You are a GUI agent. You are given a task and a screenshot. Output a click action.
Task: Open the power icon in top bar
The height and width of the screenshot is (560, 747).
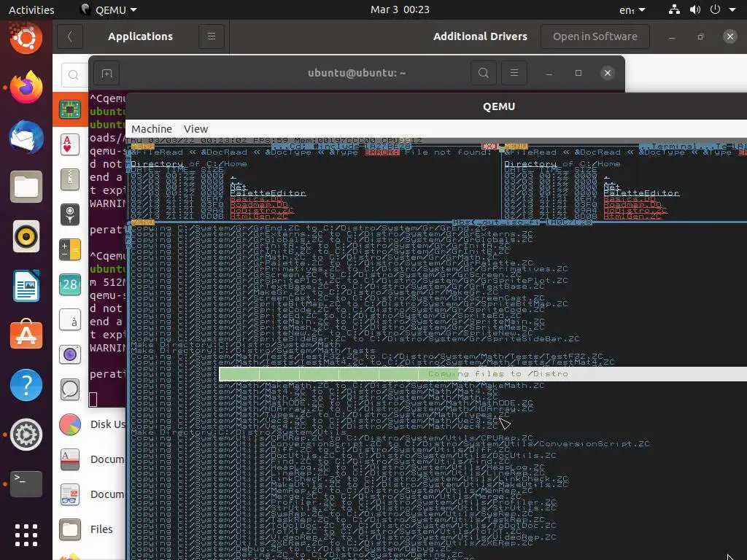coord(715,9)
